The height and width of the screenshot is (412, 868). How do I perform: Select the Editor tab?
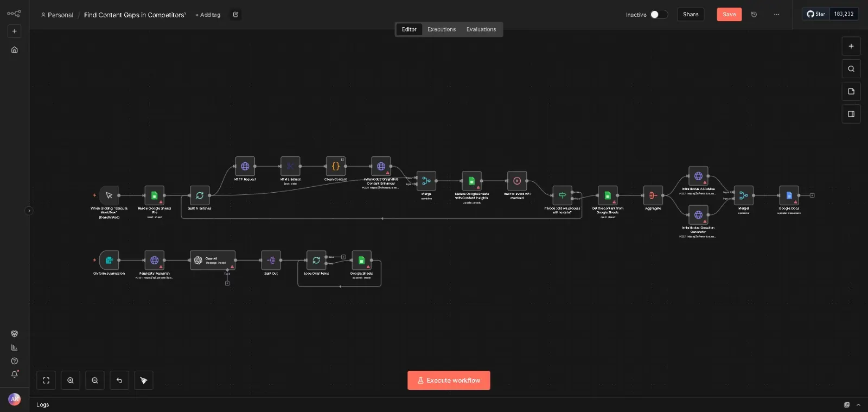[x=409, y=29]
